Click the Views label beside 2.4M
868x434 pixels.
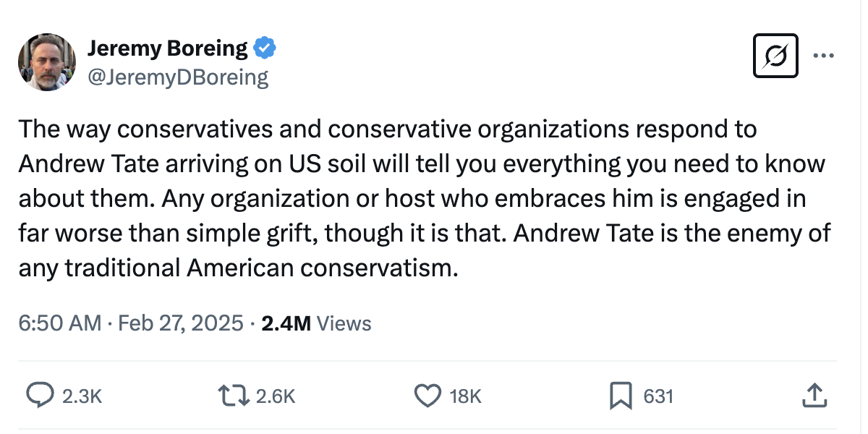pyautogui.click(x=344, y=323)
